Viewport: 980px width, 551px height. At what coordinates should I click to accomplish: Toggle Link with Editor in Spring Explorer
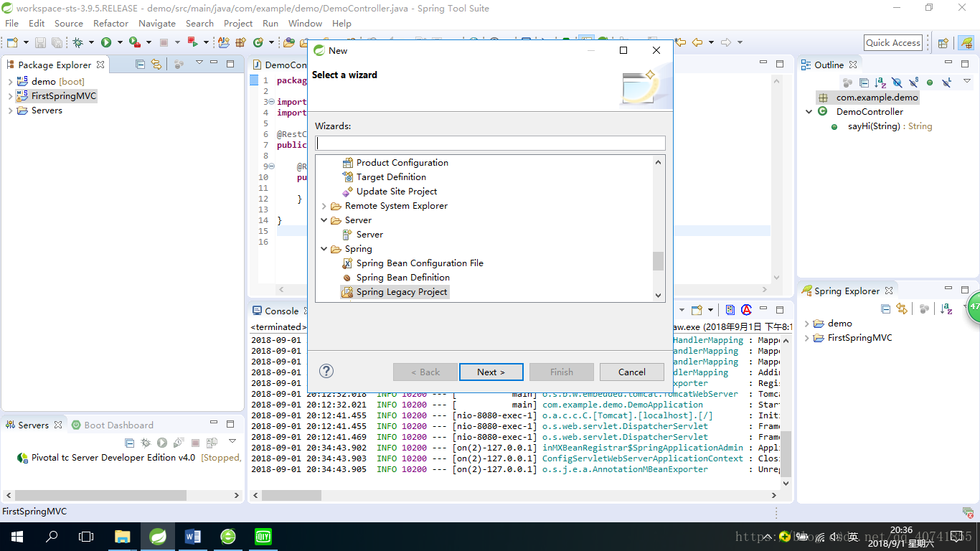pos(902,309)
